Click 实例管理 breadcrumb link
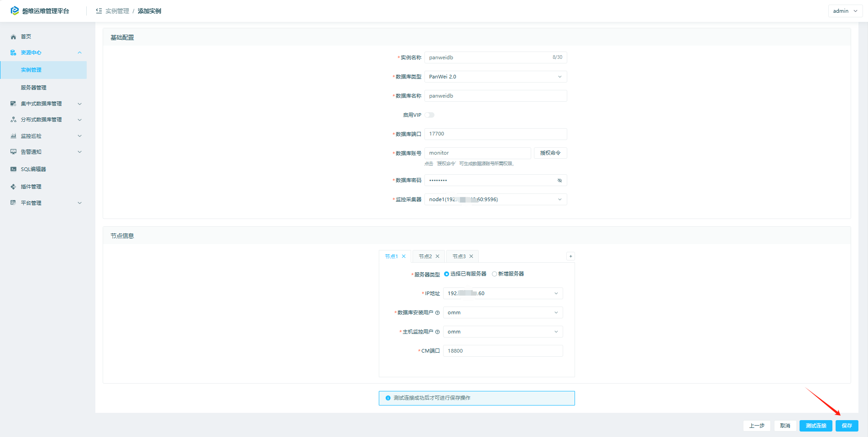The width and height of the screenshot is (868, 437). tap(117, 11)
